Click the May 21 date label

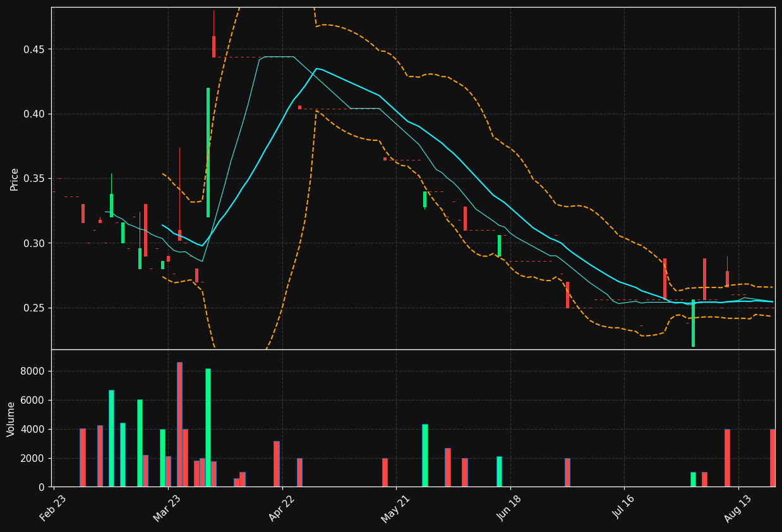[x=395, y=507]
